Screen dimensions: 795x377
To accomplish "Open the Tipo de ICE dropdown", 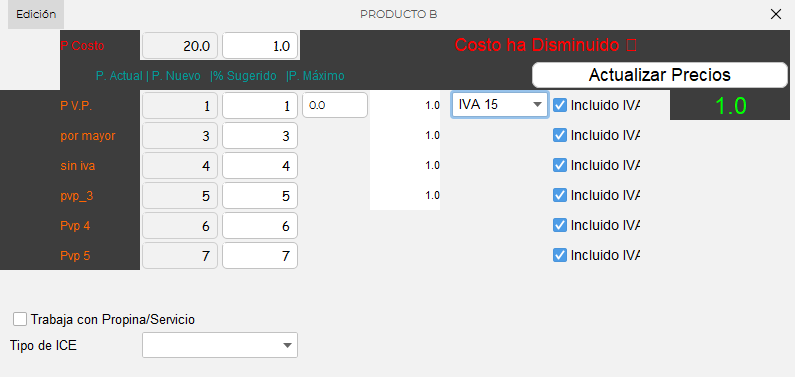I will pos(220,345).
